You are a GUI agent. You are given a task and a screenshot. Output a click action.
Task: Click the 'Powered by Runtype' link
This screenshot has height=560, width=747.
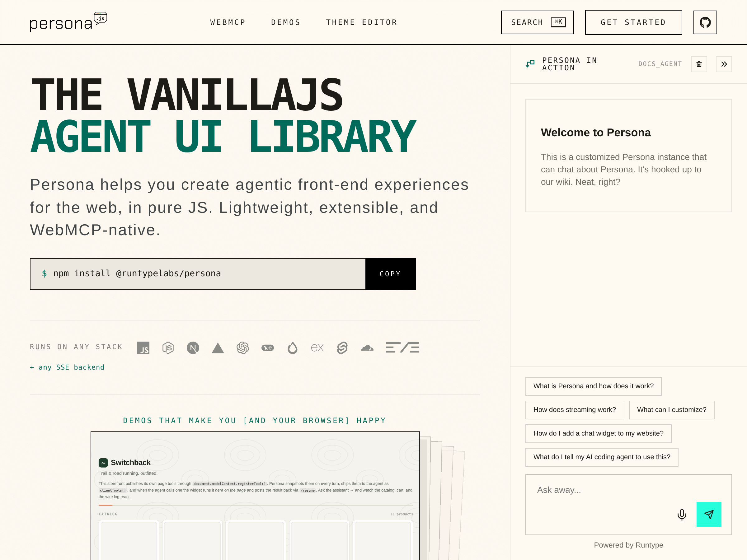[x=628, y=545]
